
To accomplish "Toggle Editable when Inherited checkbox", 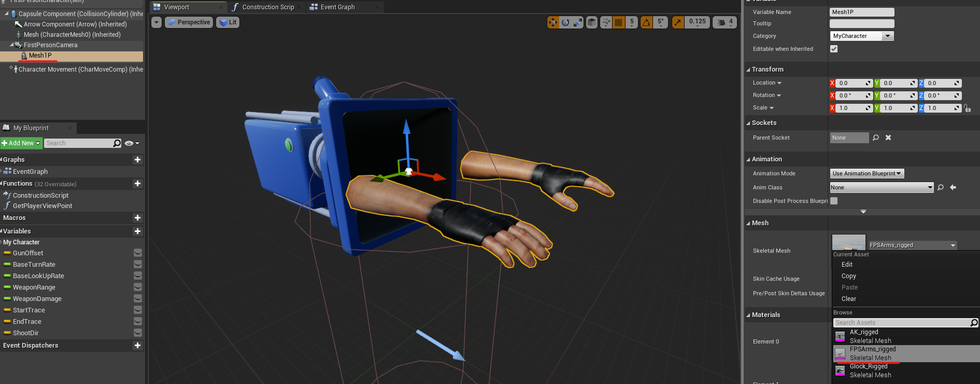I will click(x=834, y=49).
